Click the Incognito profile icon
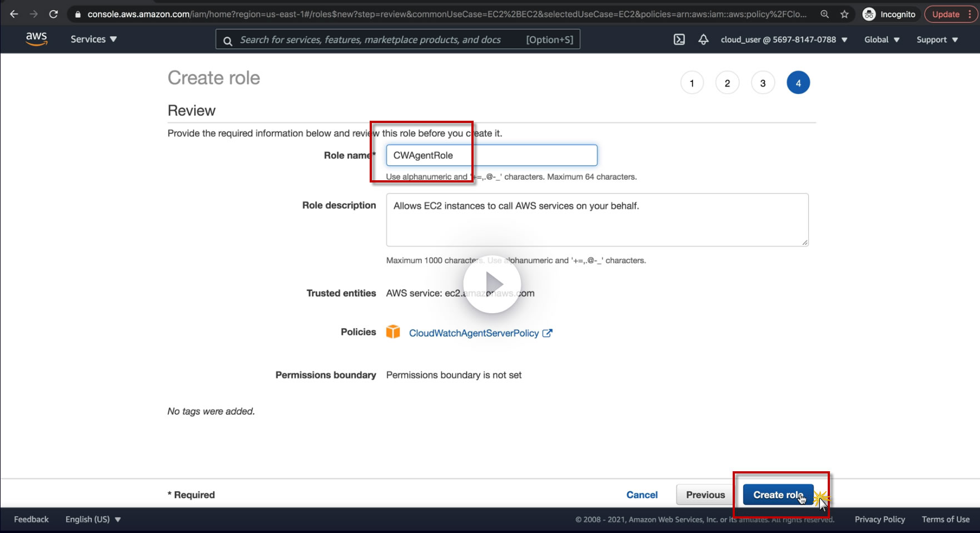The width and height of the screenshot is (980, 533). pyautogui.click(x=869, y=14)
